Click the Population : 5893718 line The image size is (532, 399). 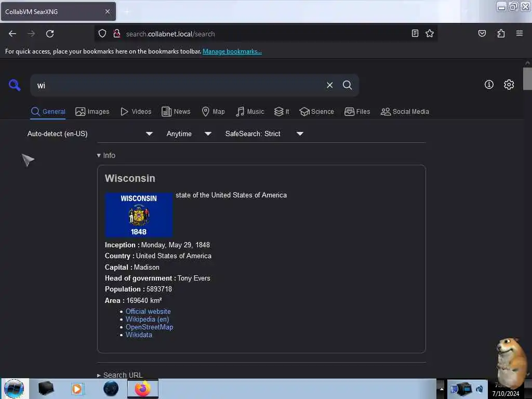click(138, 289)
